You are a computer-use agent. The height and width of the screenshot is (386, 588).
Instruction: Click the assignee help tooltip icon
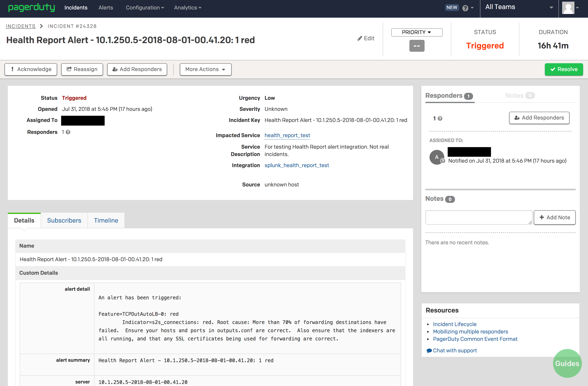coord(443,161)
